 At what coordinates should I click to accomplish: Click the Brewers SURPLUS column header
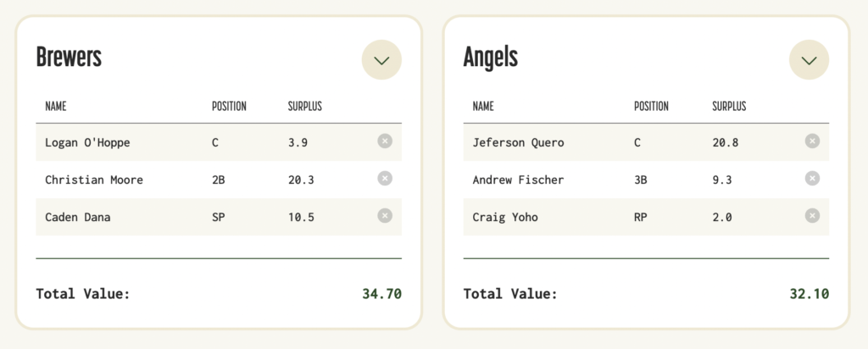pyautogui.click(x=304, y=107)
